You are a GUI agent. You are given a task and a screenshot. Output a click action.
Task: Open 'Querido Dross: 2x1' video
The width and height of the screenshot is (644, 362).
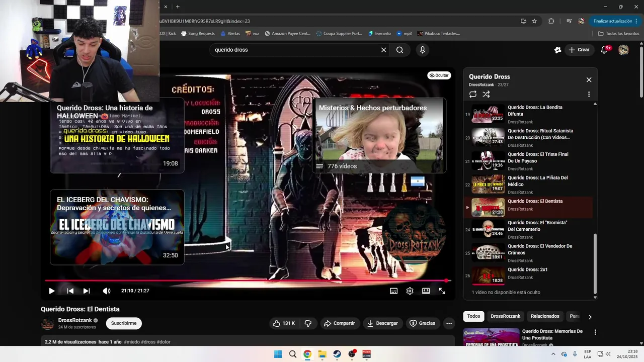pyautogui.click(x=528, y=276)
